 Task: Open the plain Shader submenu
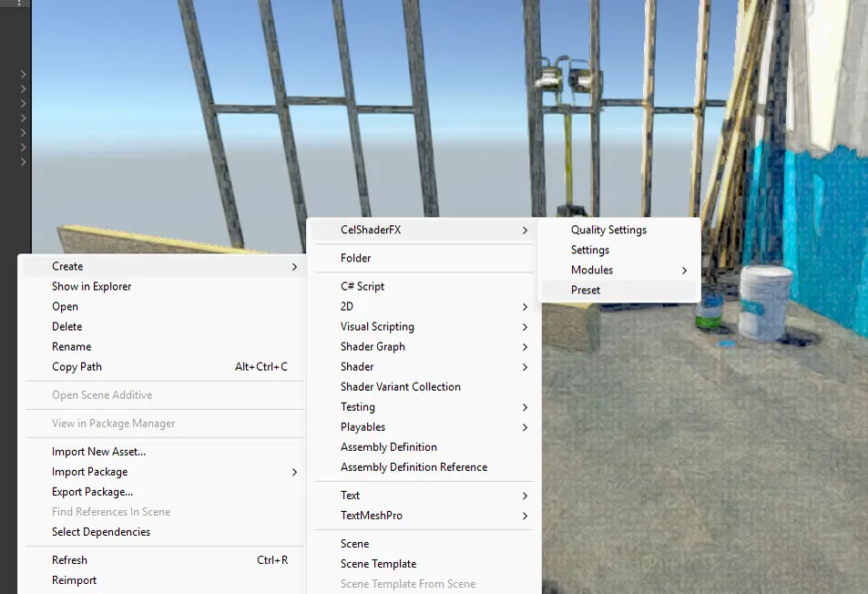point(424,366)
